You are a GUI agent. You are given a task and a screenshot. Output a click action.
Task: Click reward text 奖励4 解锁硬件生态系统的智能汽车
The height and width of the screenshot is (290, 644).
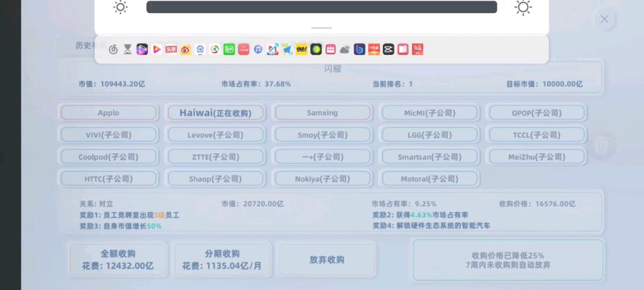coord(431,226)
